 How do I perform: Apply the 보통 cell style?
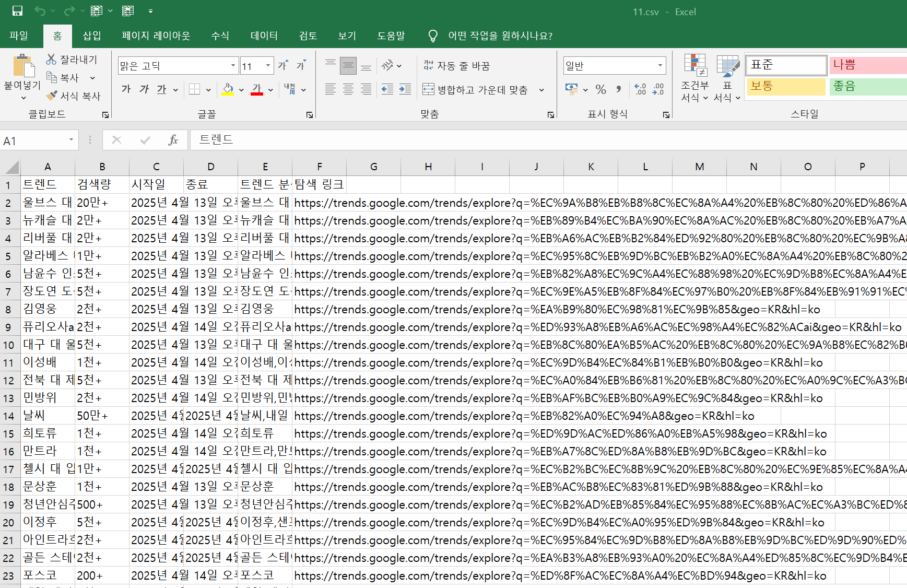pyautogui.click(x=786, y=86)
